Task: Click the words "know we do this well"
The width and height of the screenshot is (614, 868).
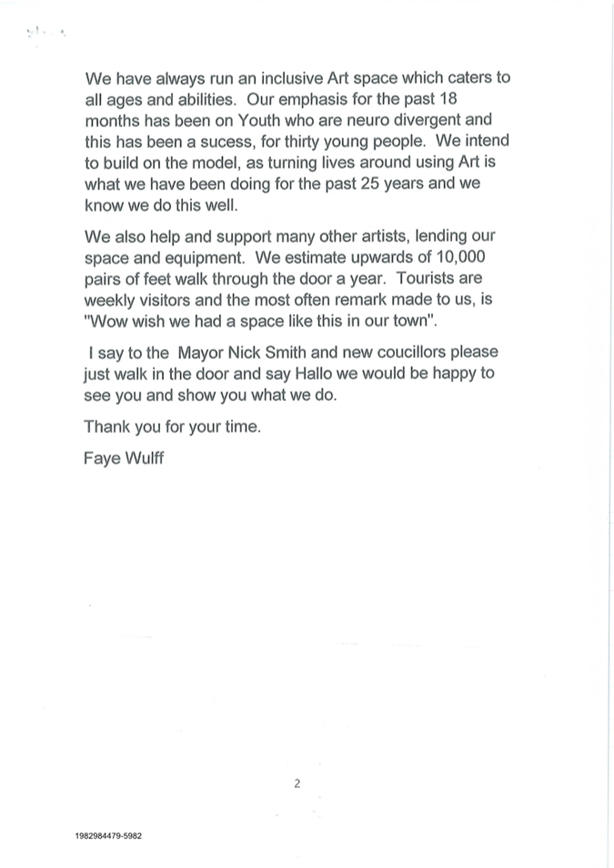Action: click(161, 205)
